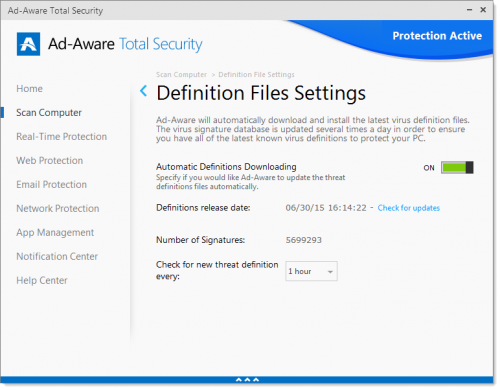Open the Help Center
This screenshot has height=390, width=500.
42,280
